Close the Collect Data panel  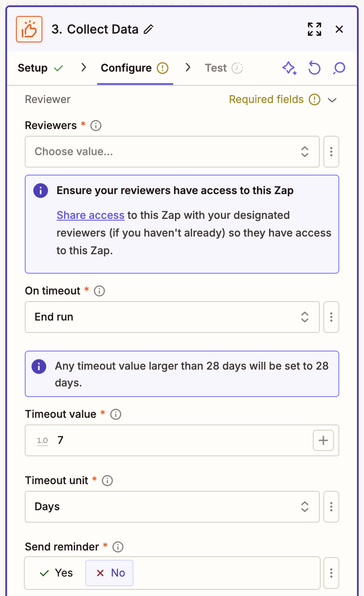pyautogui.click(x=339, y=29)
